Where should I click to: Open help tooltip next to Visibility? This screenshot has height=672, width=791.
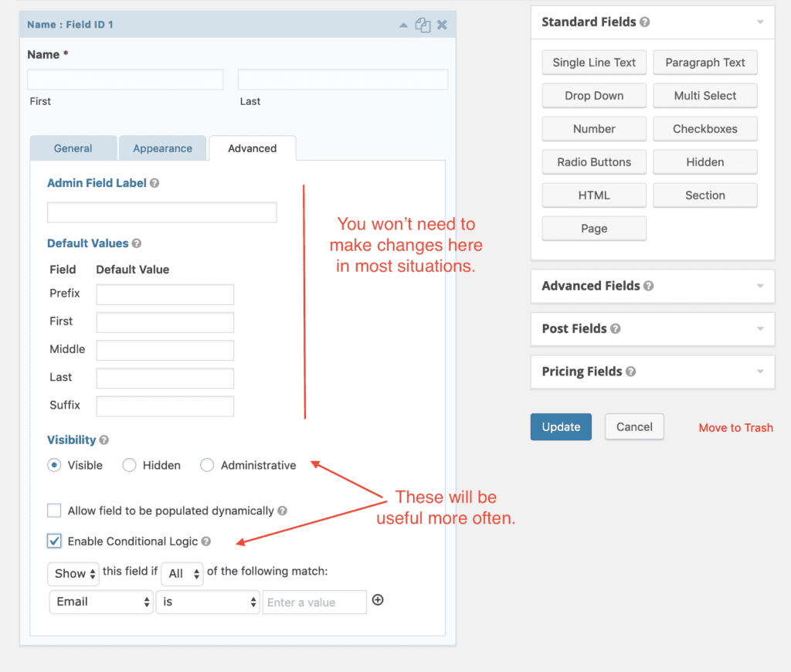[x=104, y=440]
